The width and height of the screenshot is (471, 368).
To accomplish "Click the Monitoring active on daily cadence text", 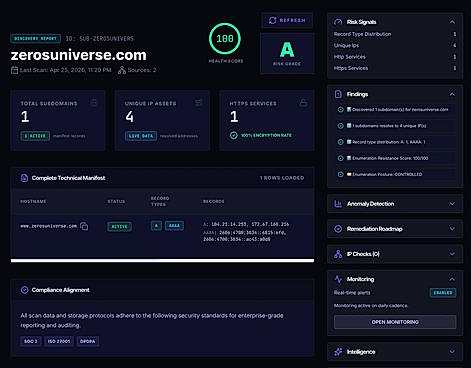I will click(x=371, y=306).
